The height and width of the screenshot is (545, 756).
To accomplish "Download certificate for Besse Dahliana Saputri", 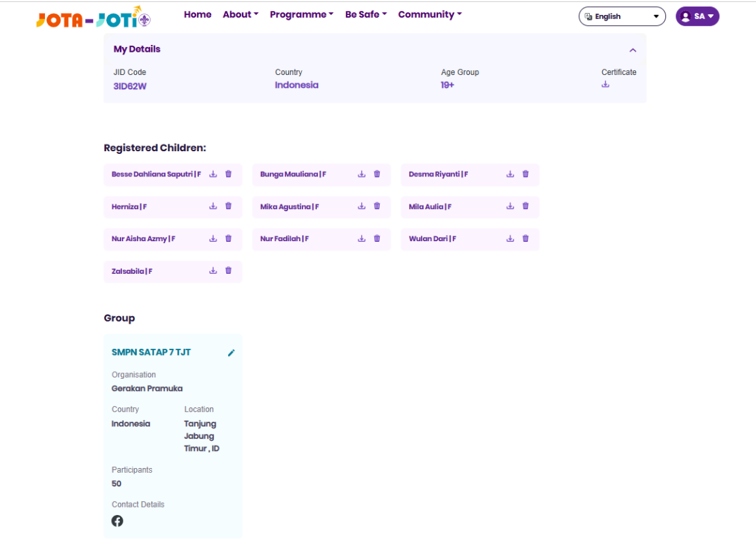I will coord(213,174).
